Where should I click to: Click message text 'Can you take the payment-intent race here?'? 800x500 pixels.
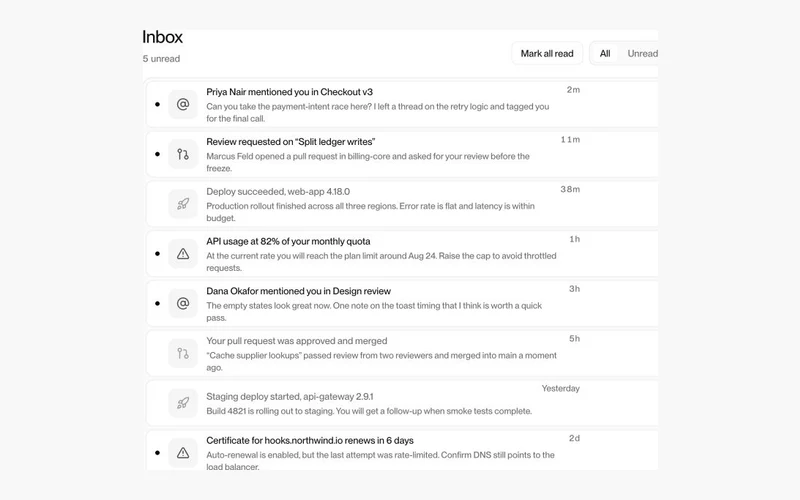289,107
